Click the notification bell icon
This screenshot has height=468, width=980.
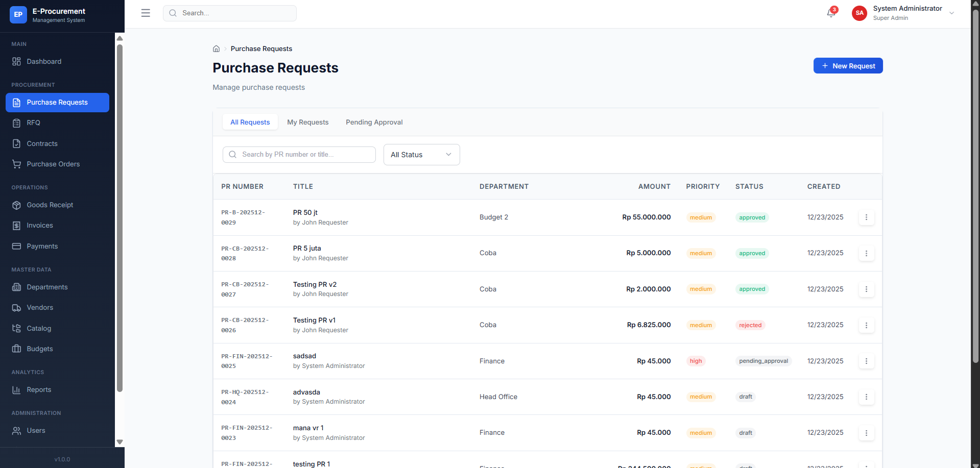coord(830,13)
